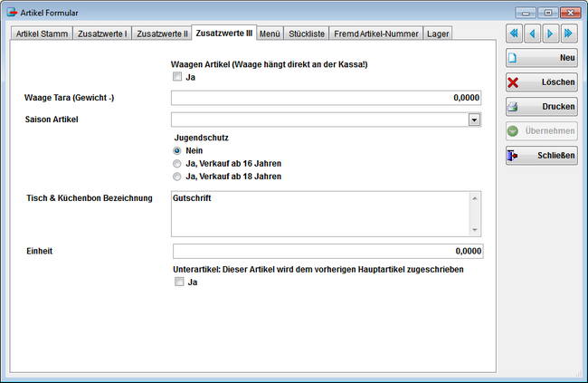Jump to the first article record
The width and height of the screenshot is (588, 383).
tap(514, 34)
